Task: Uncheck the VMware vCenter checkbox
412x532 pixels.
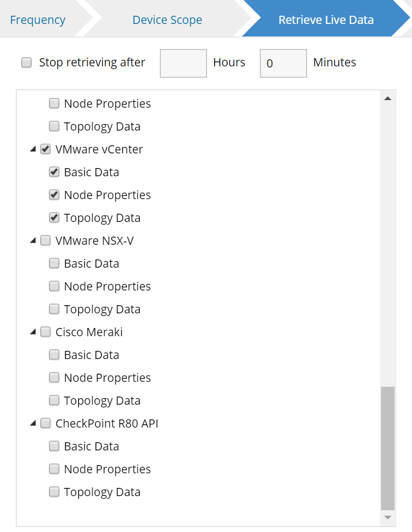Action: (46, 149)
